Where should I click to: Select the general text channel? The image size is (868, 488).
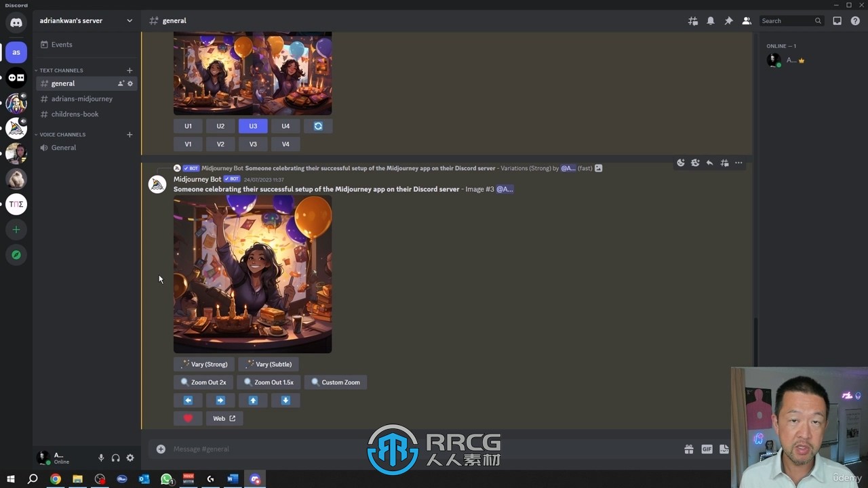(86, 83)
